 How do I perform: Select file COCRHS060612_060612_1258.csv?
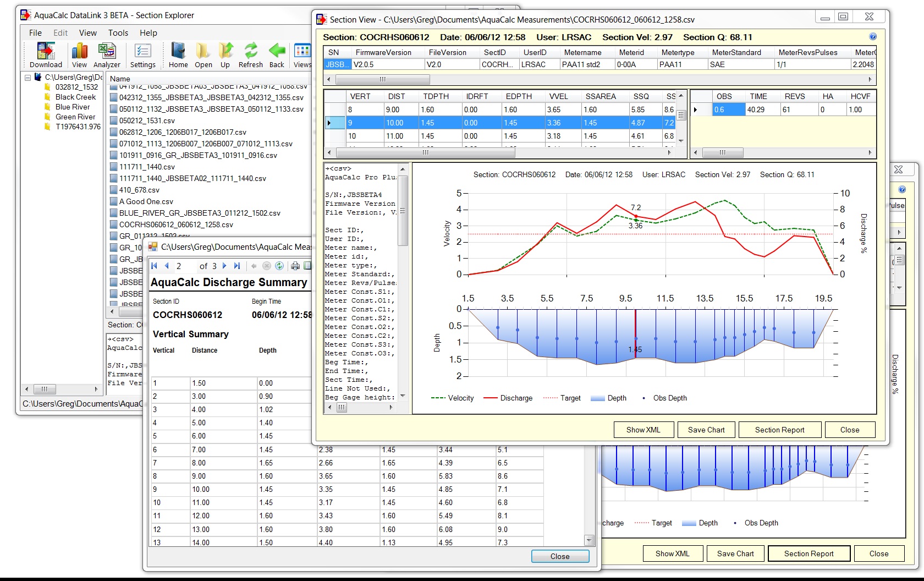coord(176,224)
